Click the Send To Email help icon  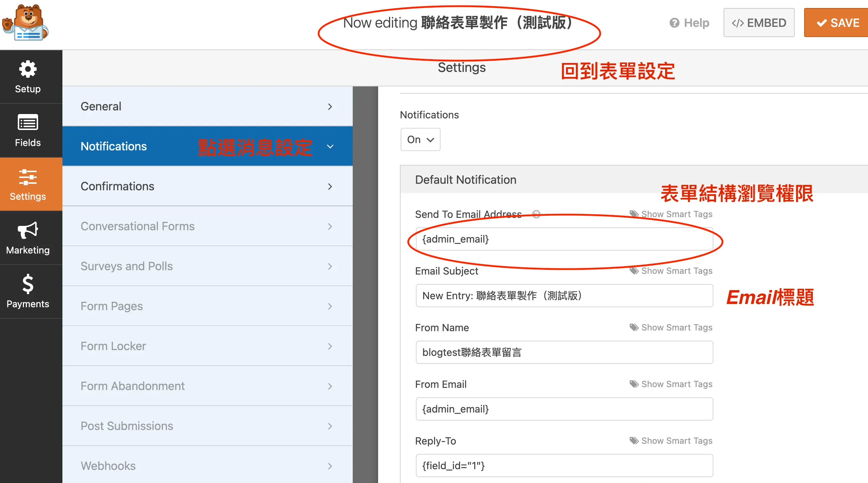(x=536, y=214)
